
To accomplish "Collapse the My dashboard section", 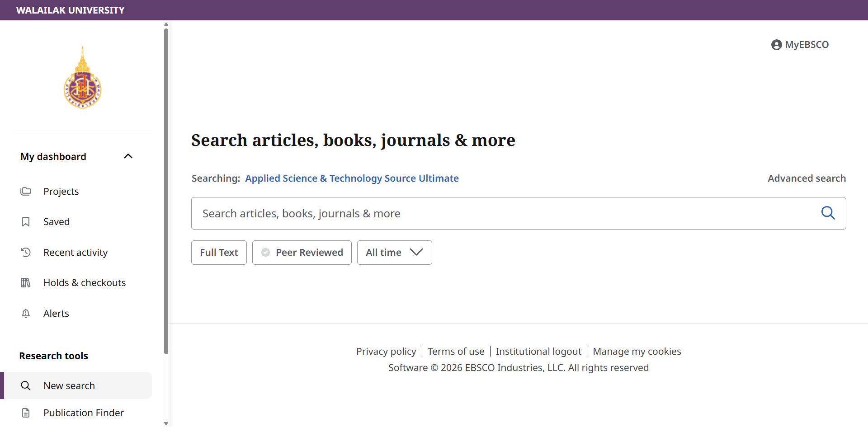I will click(x=128, y=156).
